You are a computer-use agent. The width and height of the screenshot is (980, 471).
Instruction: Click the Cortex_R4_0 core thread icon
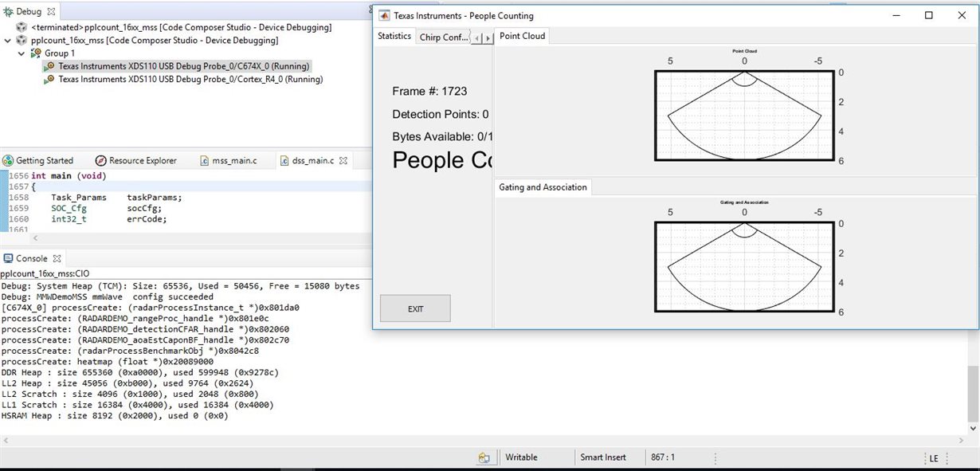(x=50, y=80)
